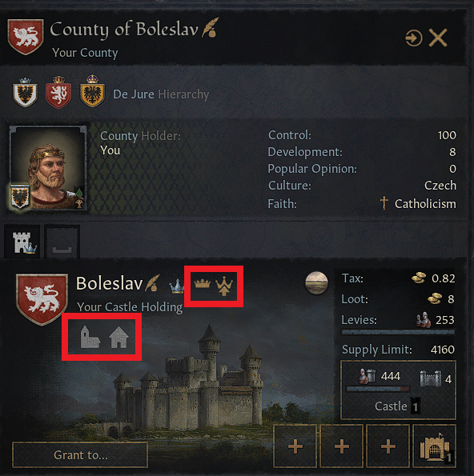Click the round terrain type icon
Image resolution: width=474 pixels, height=476 pixels.
pyautogui.click(x=316, y=282)
